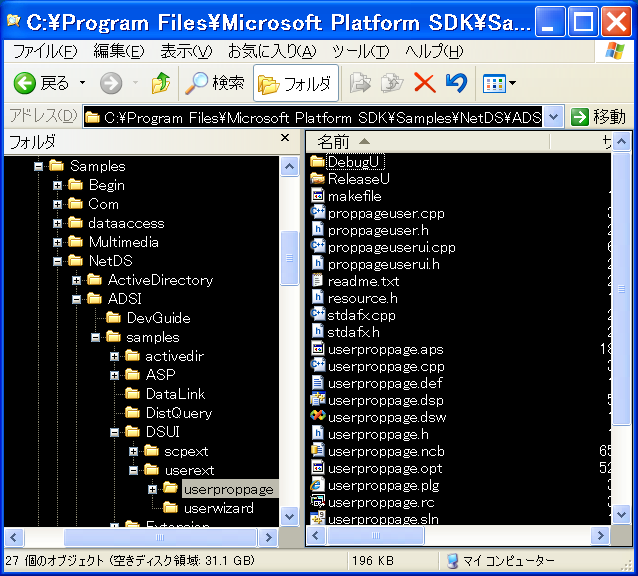
Task: Open the ヘルプ(H) menu
Action: click(x=434, y=52)
